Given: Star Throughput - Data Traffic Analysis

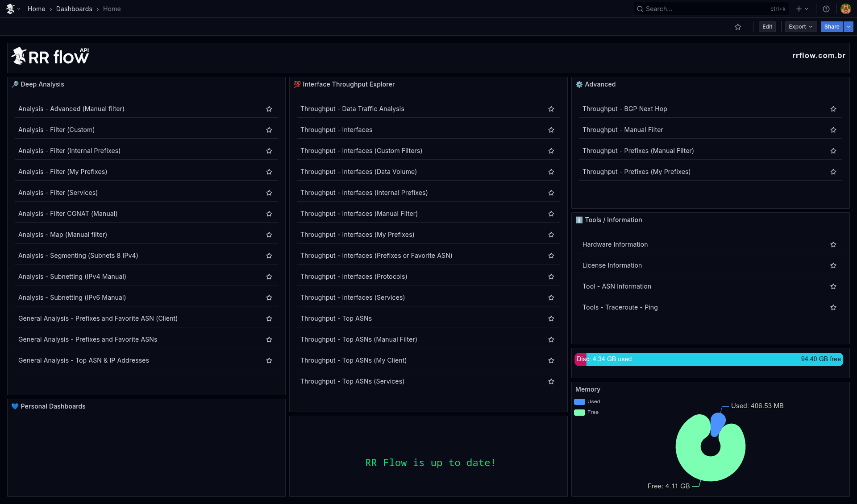Looking at the screenshot, I should click(551, 109).
